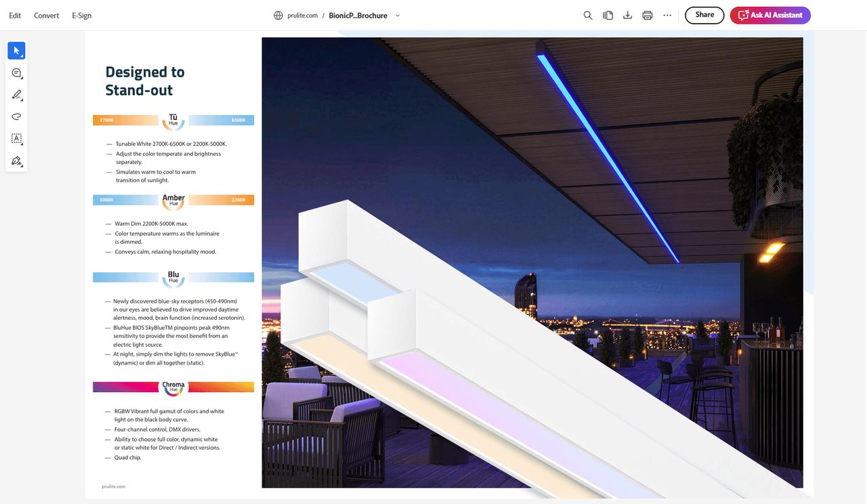Expand the text tool's style options
This screenshot has height=504, width=867.
click(x=22, y=144)
